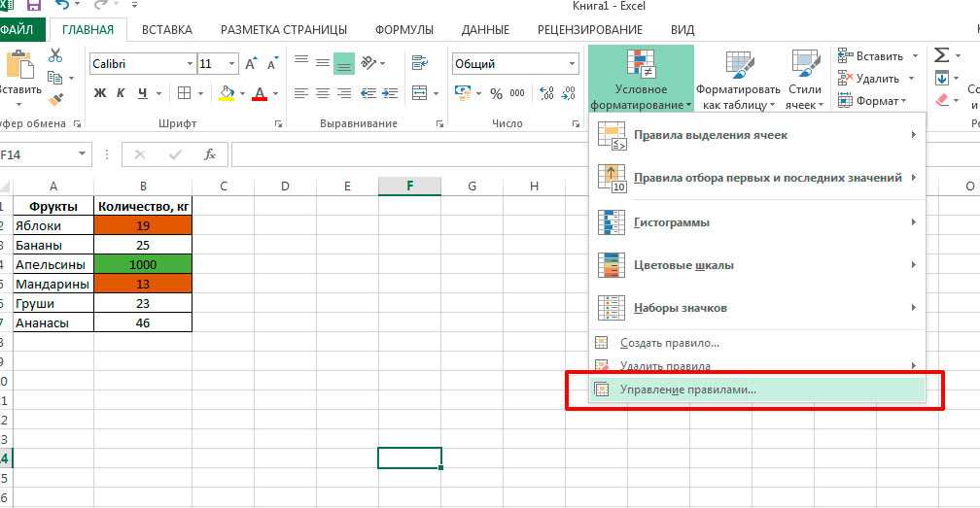Open Правила отбора первых и последних значений
Viewport: 980px width, 508px height.
tap(757, 178)
